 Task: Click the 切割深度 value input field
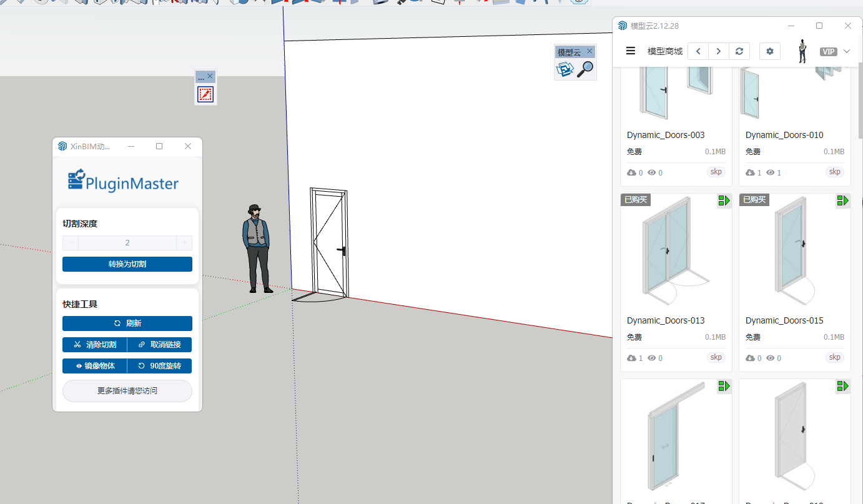127,243
